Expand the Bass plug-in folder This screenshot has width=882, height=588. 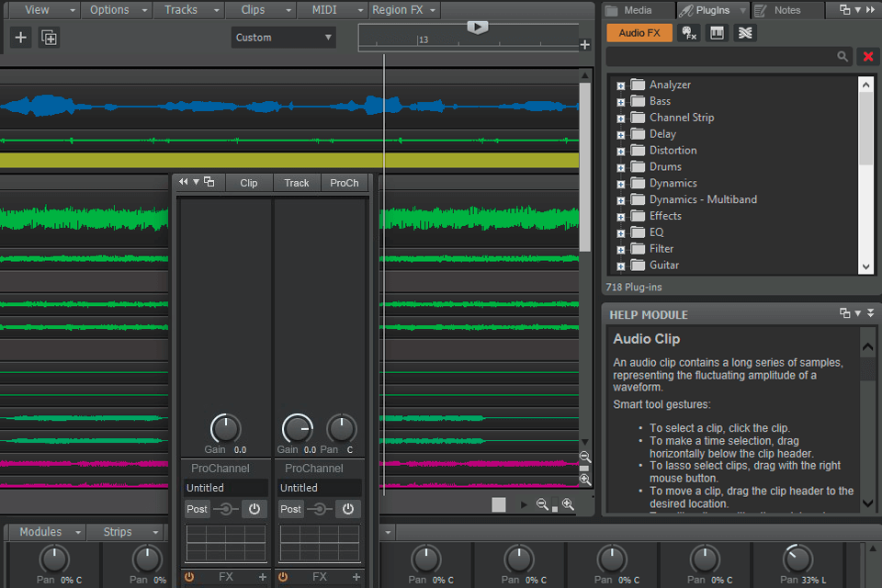click(620, 102)
